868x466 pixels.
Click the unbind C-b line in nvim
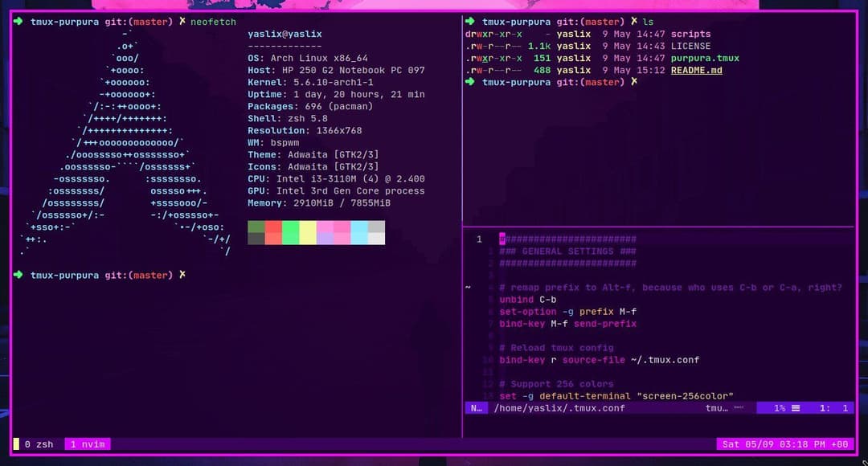(527, 300)
